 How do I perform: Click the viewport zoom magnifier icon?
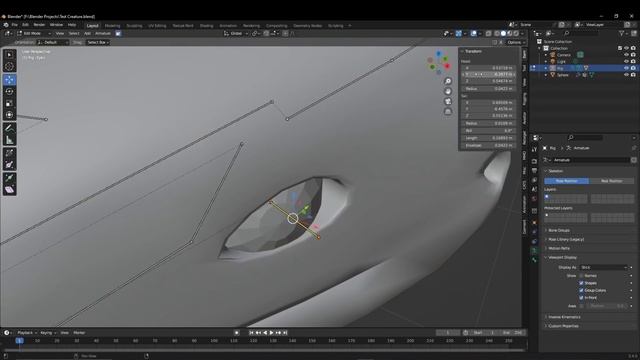point(448,81)
